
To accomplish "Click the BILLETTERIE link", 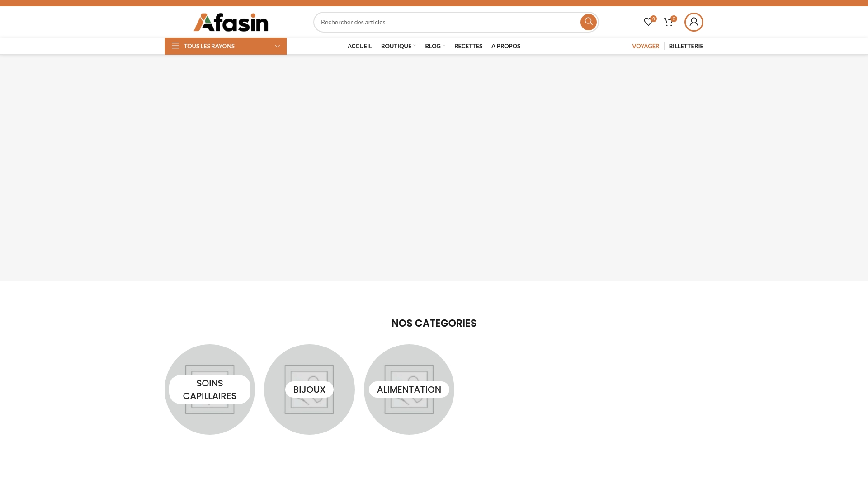I will (686, 46).
